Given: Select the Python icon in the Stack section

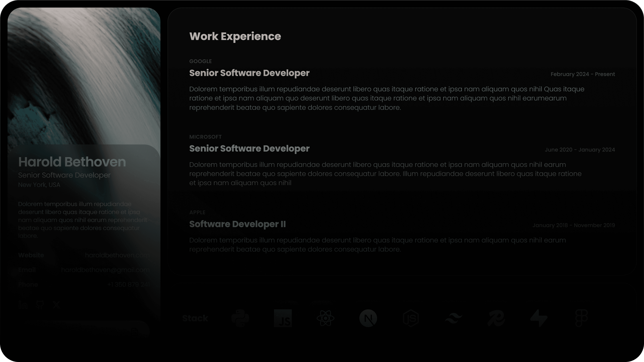Looking at the screenshot, I should 240,318.
